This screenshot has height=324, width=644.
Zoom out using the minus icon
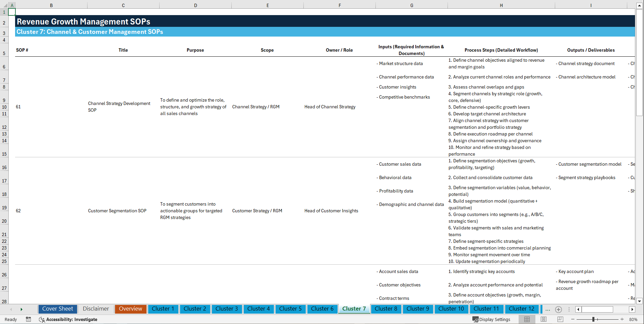[x=573, y=319]
